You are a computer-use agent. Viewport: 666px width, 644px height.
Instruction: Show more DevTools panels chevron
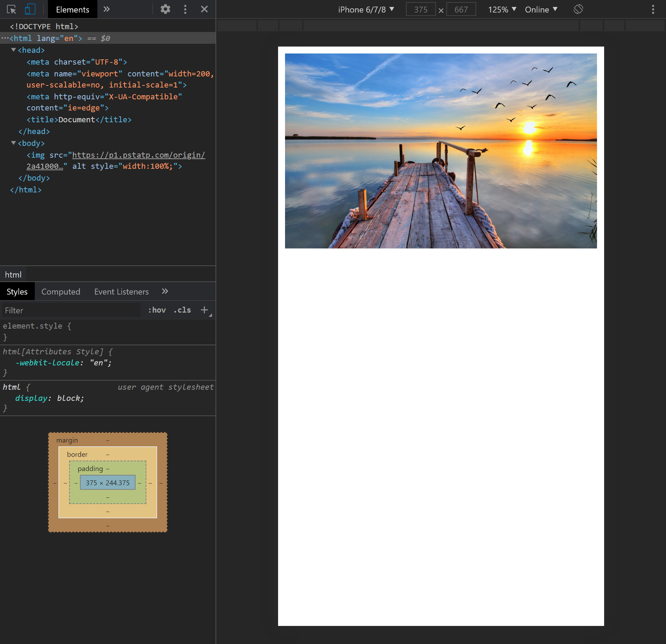[107, 9]
